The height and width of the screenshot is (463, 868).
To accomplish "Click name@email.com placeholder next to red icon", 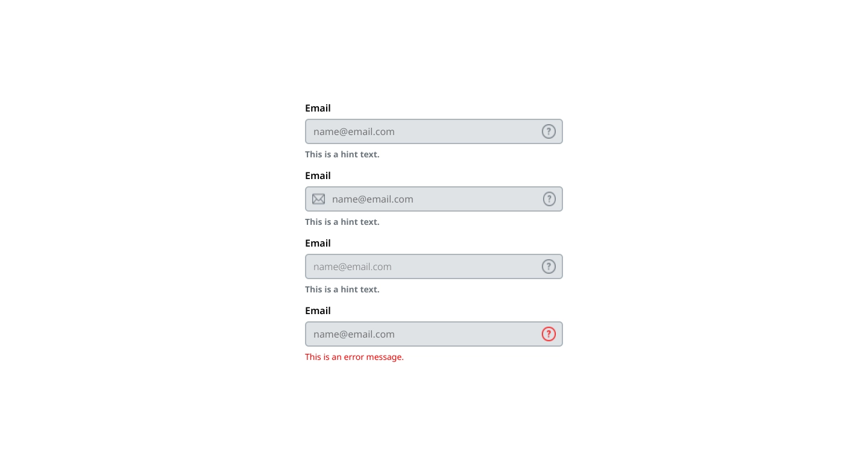I will tap(354, 334).
